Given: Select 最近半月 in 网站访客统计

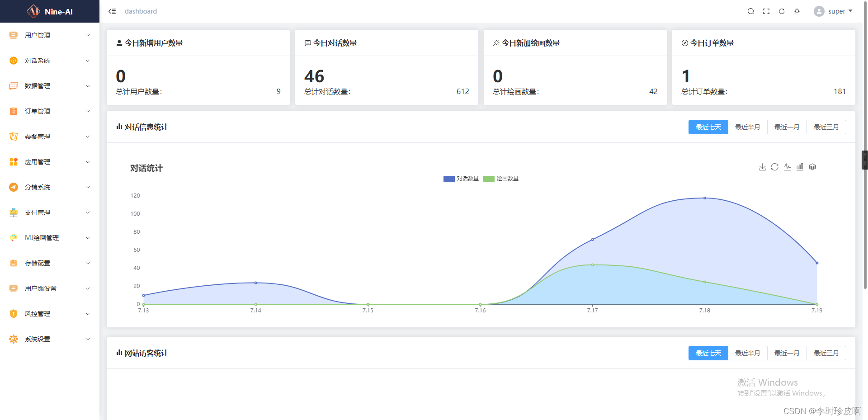Looking at the screenshot, I should (x=748, y=353).
